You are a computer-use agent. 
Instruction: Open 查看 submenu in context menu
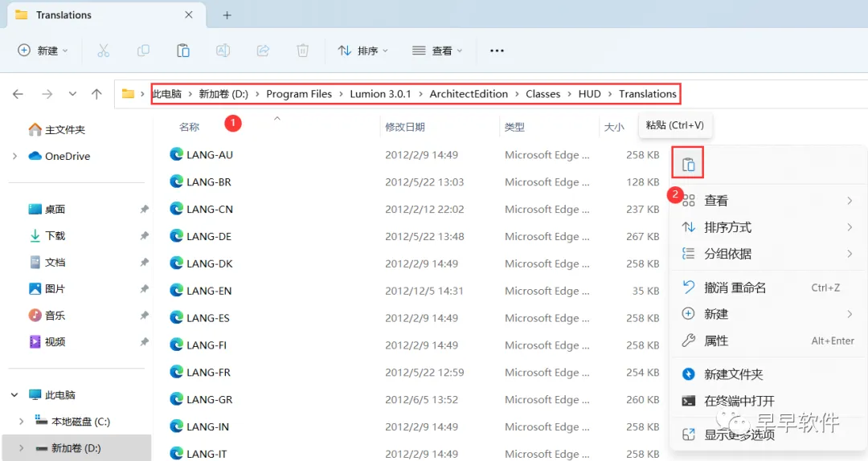point(768,200)
